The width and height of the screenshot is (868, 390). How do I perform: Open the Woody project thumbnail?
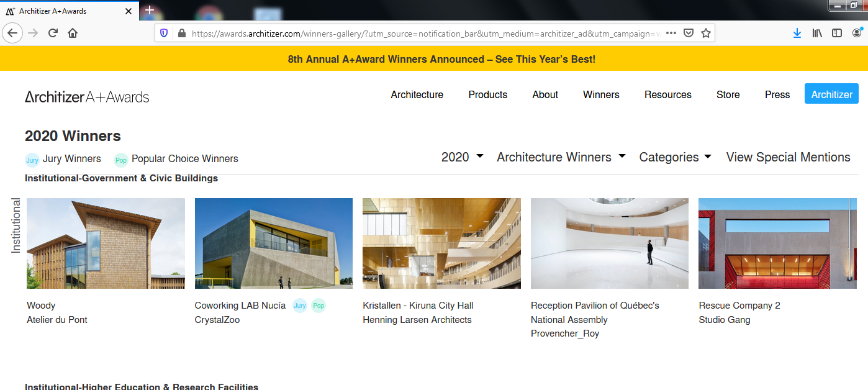106,243
